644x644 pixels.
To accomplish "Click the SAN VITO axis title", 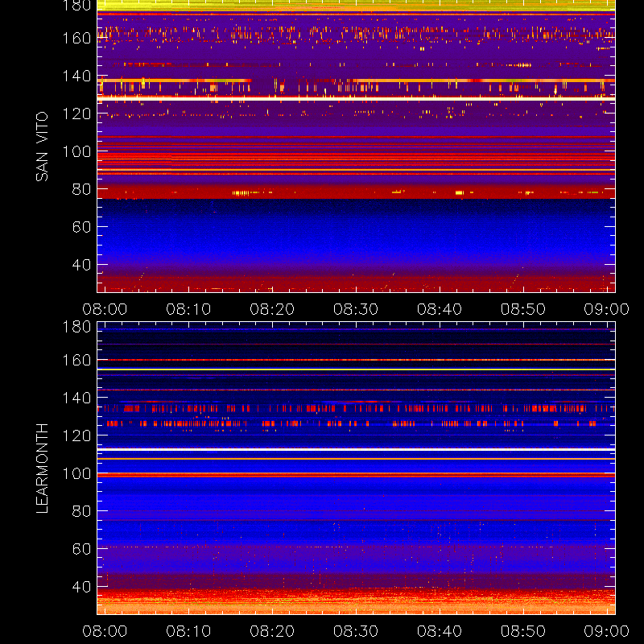I will (x=42, y=147).
